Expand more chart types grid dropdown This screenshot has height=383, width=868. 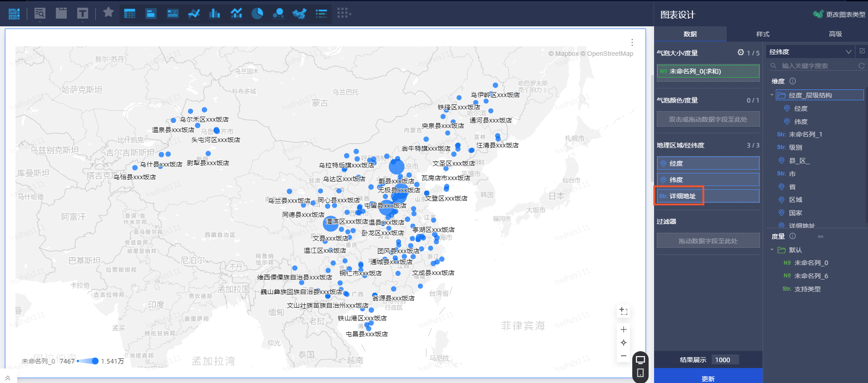tap(344, 14)
